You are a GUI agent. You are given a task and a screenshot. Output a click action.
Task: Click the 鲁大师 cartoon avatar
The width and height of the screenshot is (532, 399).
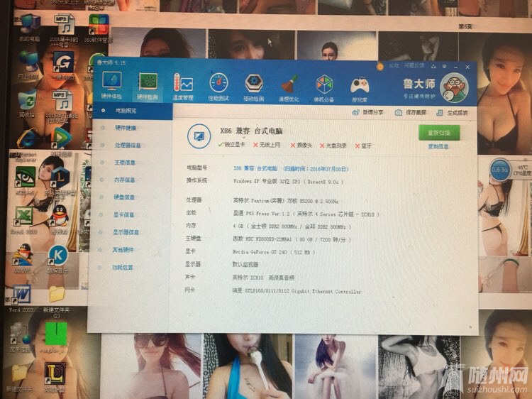pos(454,88)
